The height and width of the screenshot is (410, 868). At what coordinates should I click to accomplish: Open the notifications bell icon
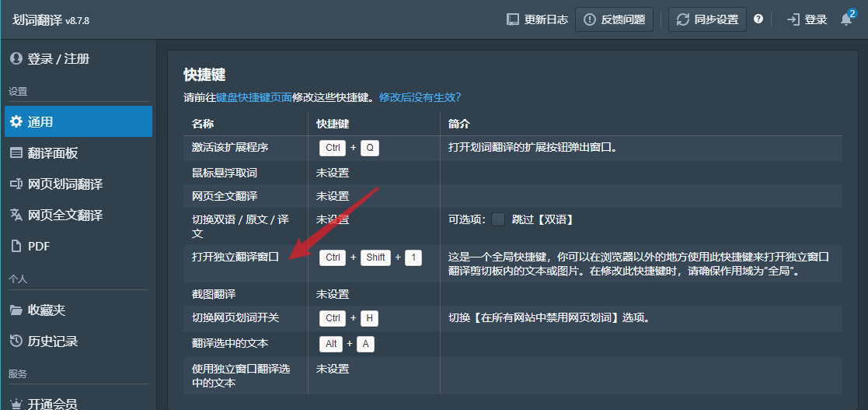(x=846, y=19)
